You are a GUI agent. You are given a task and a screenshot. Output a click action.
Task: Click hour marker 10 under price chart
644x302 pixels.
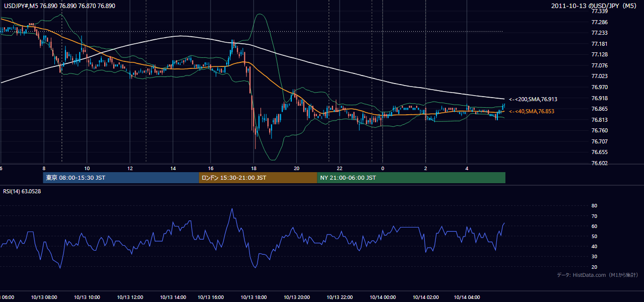click(87, 168)
